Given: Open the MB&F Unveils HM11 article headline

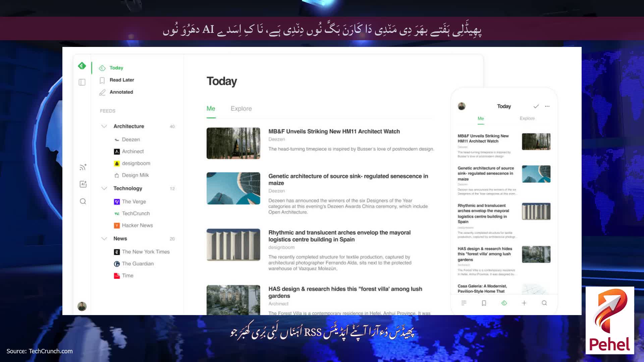Looking at the screenshot, I should 334,131.
